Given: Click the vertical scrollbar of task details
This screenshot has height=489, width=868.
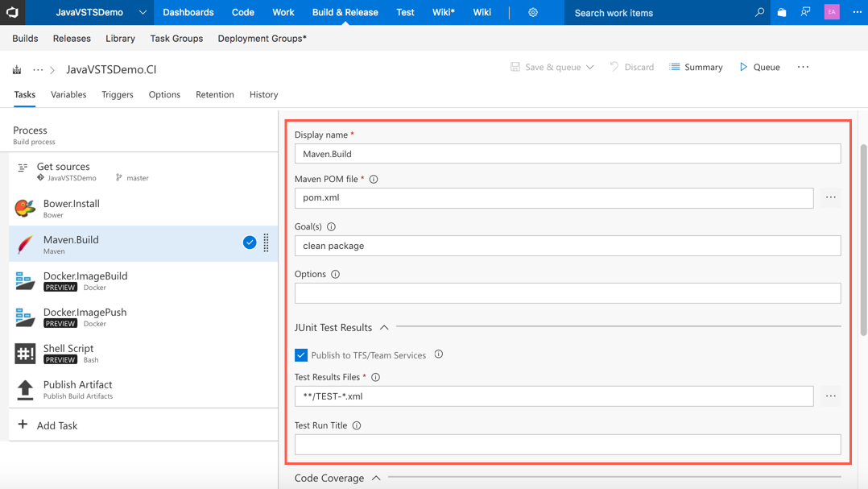Looking at the screenshot, I should (863, 239).
